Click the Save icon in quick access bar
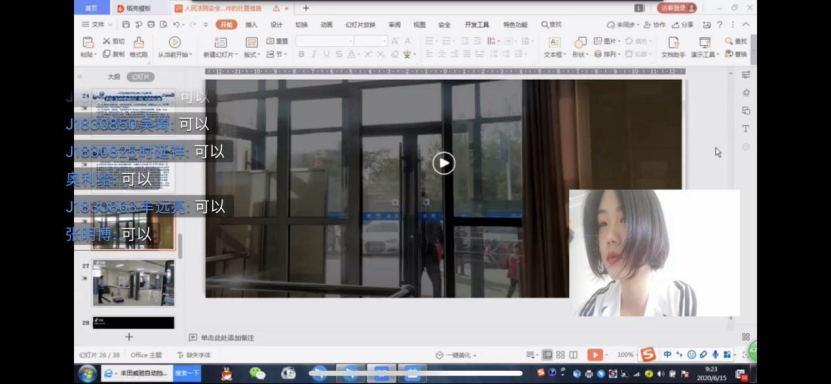This screenshot has height=384, width=831. [x=126, y=24]
